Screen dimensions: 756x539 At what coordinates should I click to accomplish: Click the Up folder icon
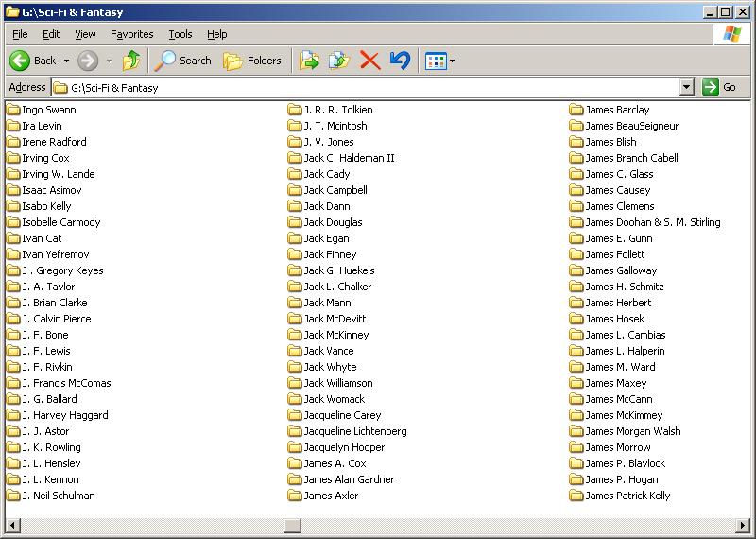point(131,61)
